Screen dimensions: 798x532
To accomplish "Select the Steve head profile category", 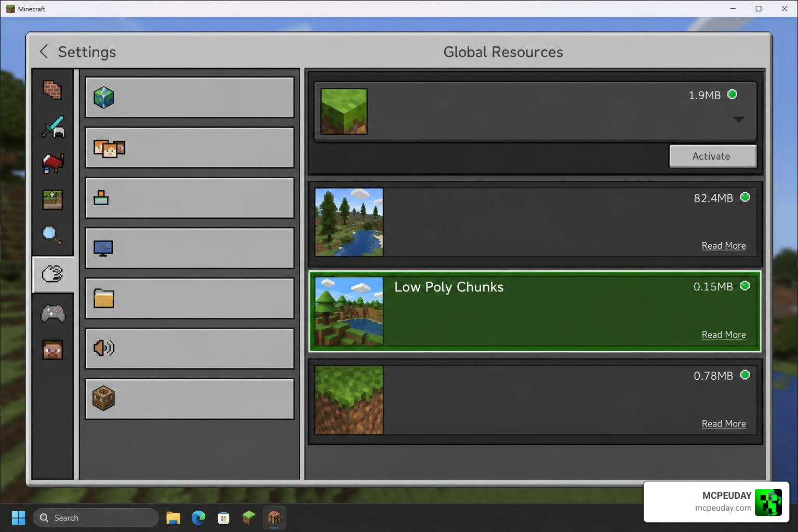I will [52, 350].
